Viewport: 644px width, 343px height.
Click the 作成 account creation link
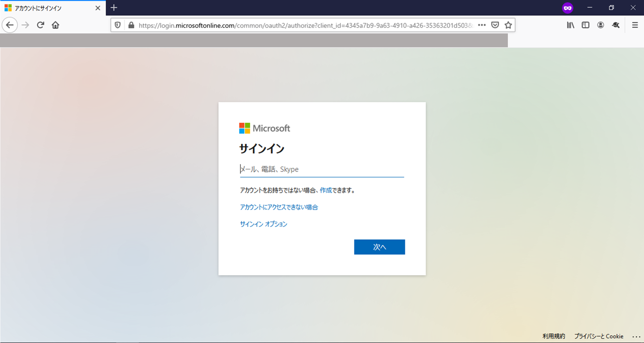coord(326,190)
